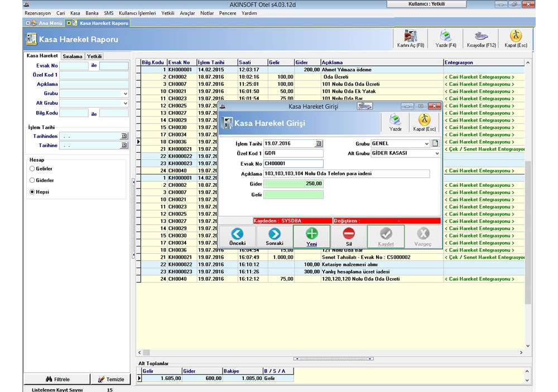558x392 pixels.
Task: Click the new group page icon beside Grubu
Action: click(x=435, y=143)
